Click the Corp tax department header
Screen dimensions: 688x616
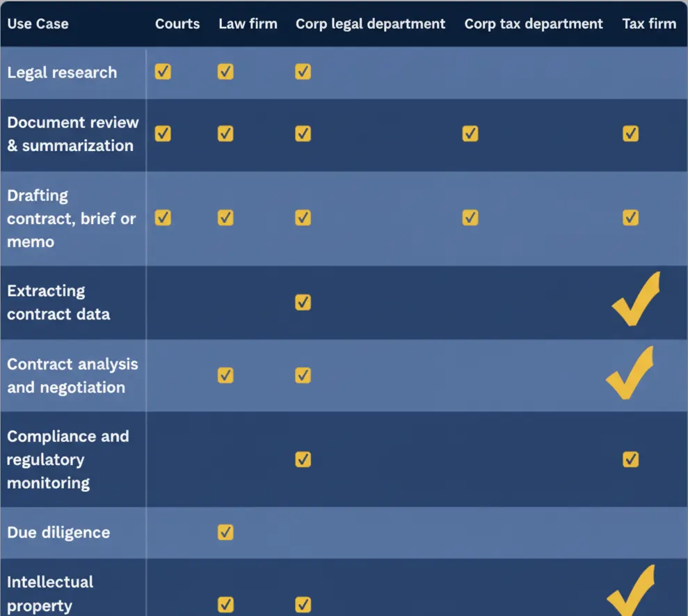coord(533,24)
